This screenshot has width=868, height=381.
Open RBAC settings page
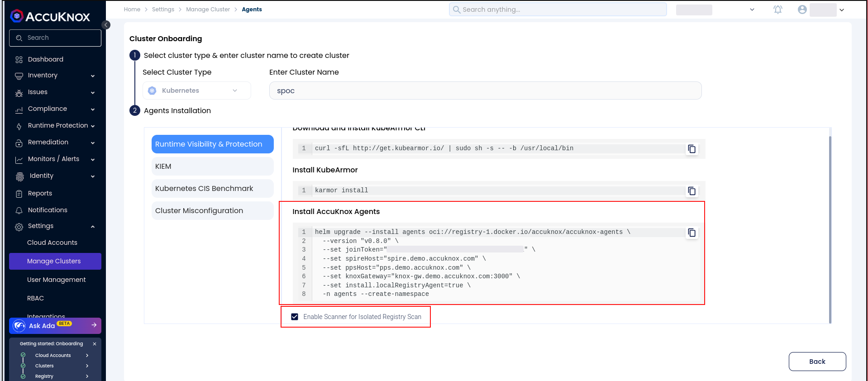35,299
